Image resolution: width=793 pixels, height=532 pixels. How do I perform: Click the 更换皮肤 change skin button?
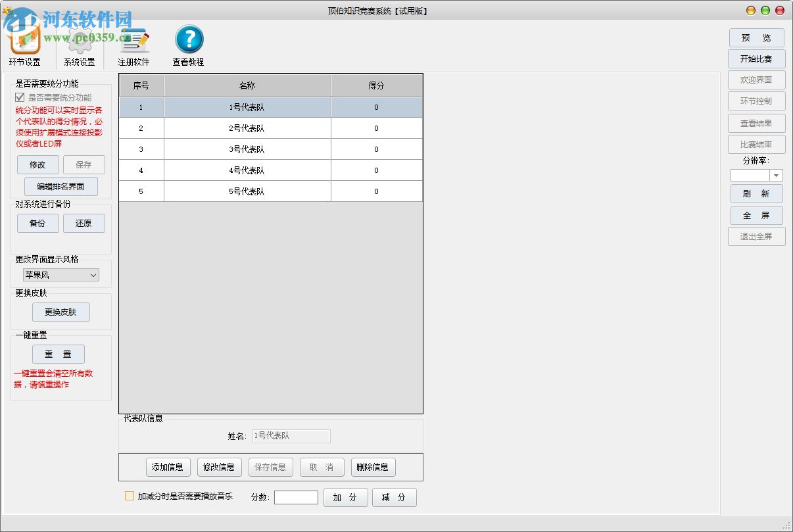pyautogui.click(x=60, y=312)
